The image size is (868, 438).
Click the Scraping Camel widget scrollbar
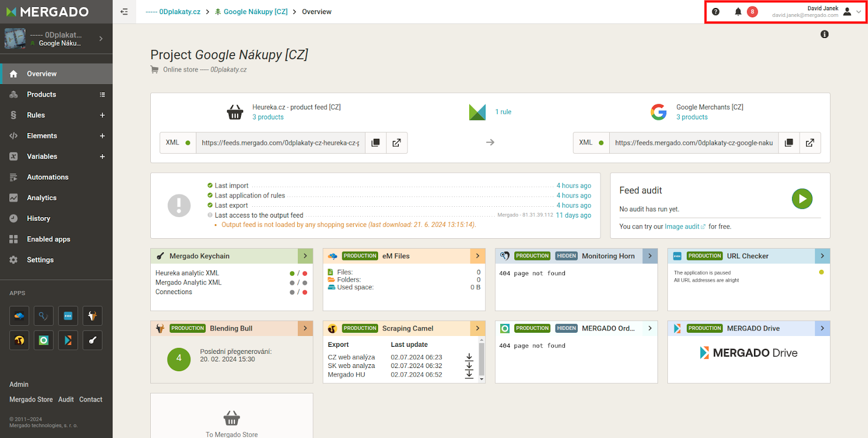coord(481,359)
